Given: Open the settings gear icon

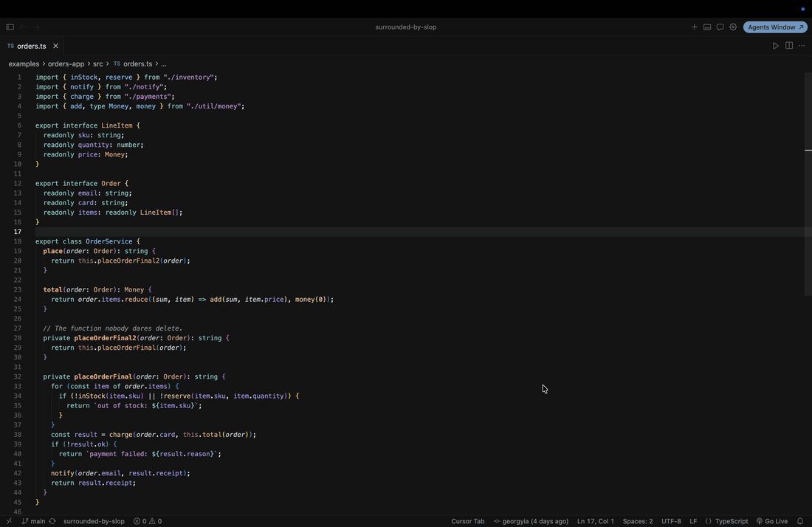Looking at the screenshot, I should coord(733,27).
